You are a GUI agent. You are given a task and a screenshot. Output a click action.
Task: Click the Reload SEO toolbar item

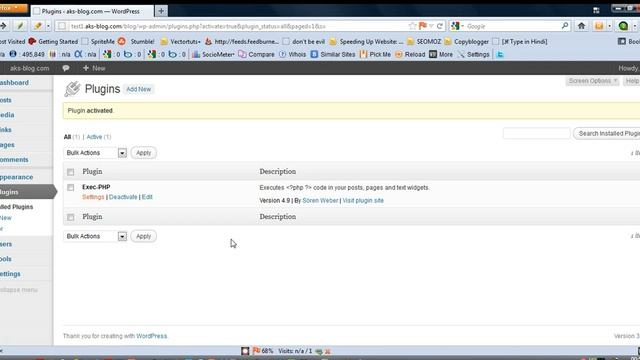coord(410,54)
